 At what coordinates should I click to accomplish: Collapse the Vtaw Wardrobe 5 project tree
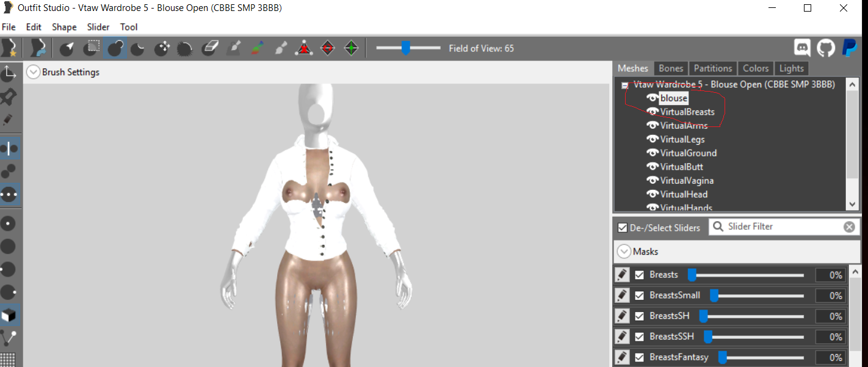[624, 85]
